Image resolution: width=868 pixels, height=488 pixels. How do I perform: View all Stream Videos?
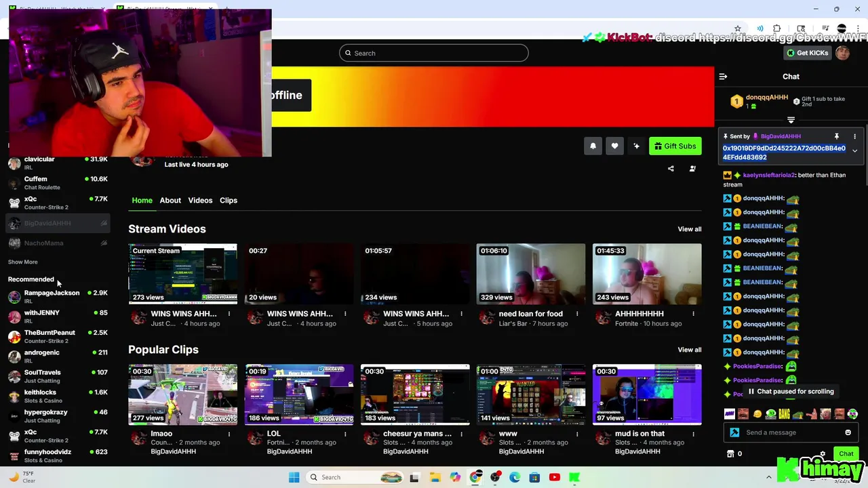(x=689, y=229)
